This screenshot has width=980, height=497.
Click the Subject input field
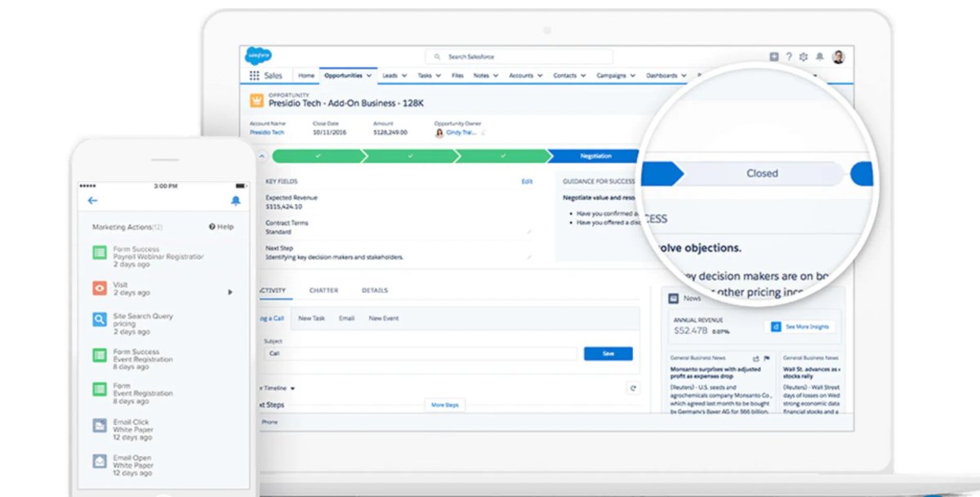(x=421, y=353)
